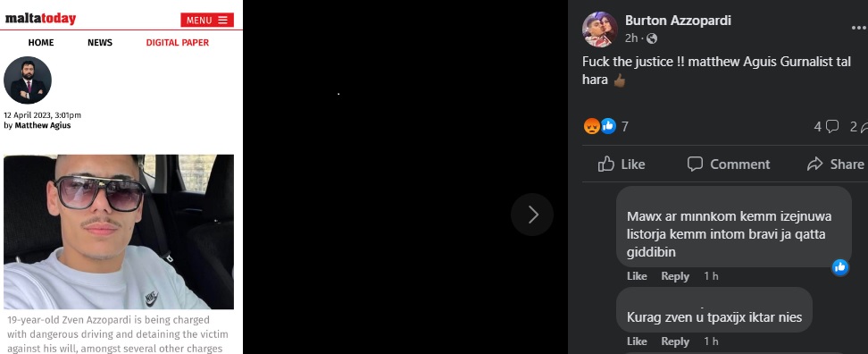Viewport: 868px width, 354px height.
Task: Click the maltatoday logo
Action: click(40, 19)
